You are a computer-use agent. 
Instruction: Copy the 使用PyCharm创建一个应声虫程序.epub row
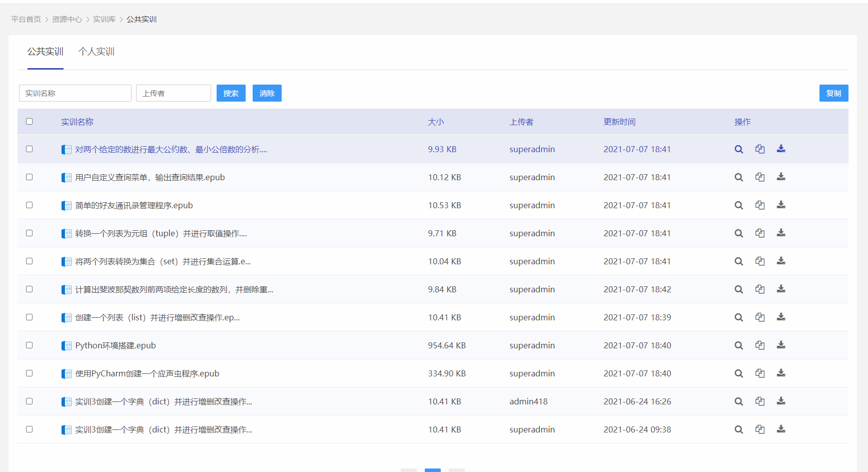click(760, 373)
